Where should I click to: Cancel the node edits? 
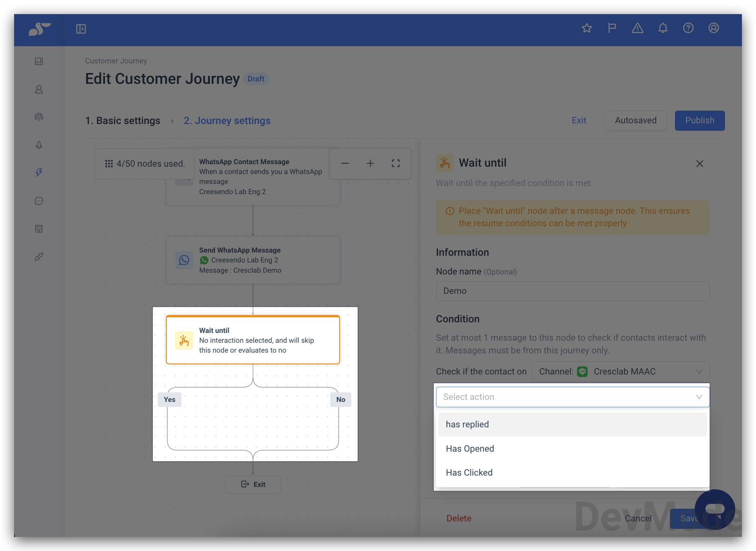(x=638, y=518)
